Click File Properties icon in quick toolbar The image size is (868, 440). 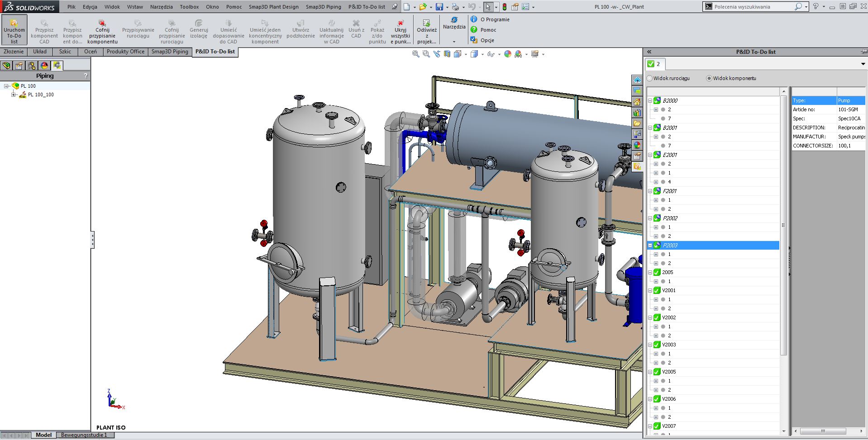click(x=515, y=7)
